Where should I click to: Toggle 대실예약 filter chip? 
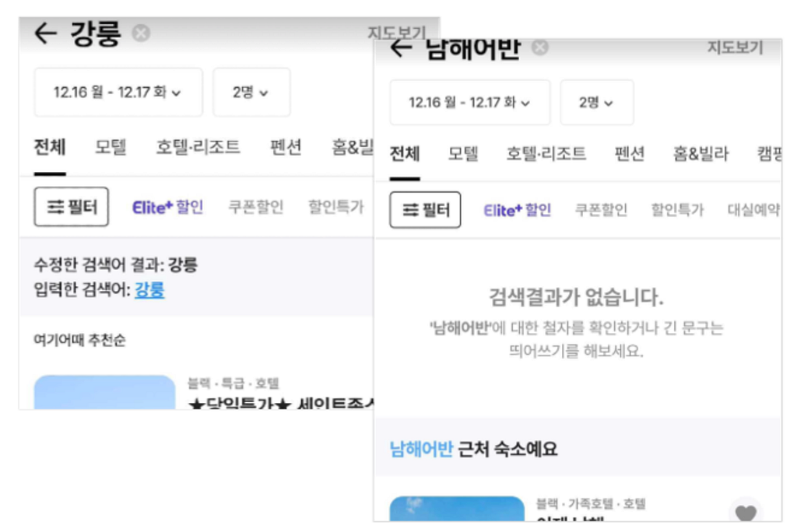[753, 210]
